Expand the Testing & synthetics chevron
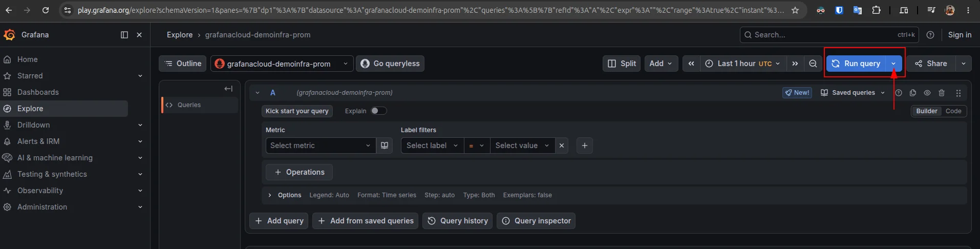980x249 pixels. pyautogui.click(x=140, y=174)
